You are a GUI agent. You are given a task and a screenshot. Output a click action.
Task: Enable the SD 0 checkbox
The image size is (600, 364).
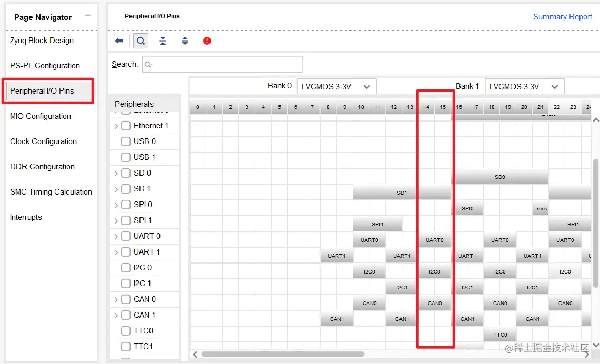coord(126,173)
